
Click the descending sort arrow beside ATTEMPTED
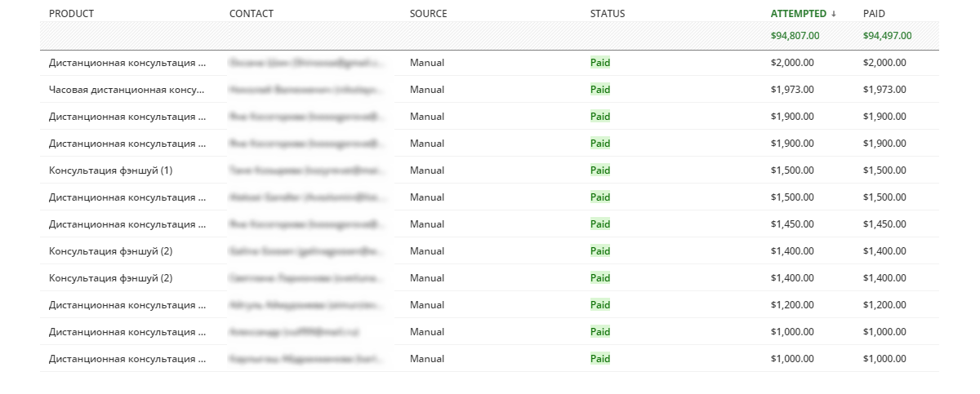(834, 14)
